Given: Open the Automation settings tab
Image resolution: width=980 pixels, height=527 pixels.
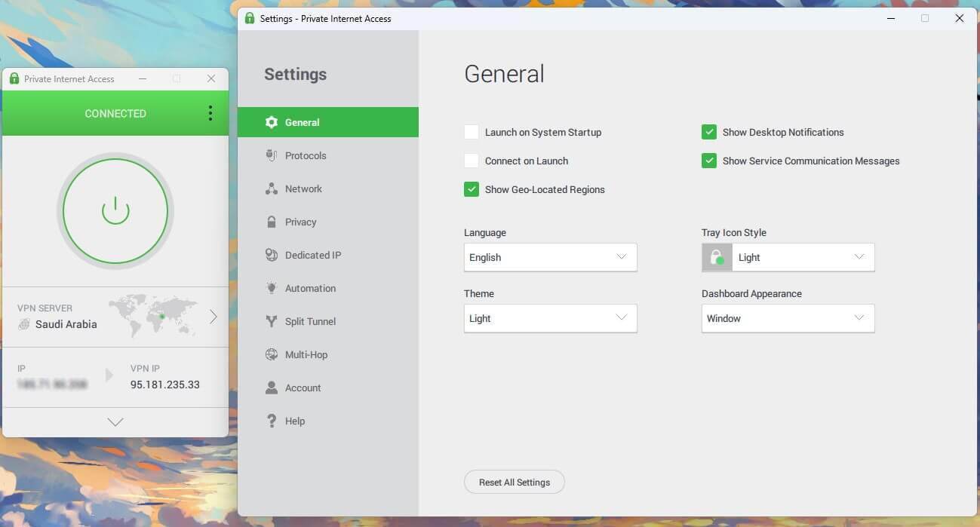Looking at the screenshot, I should pyautogui.click(x=328, y=288).
